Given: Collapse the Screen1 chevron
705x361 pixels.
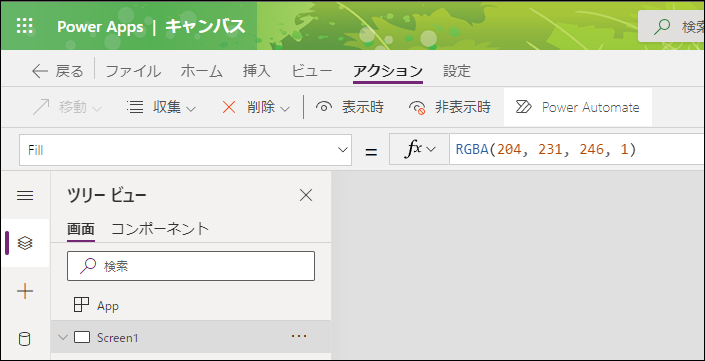Looking at the screenshot, I should [x=63, y=337].
